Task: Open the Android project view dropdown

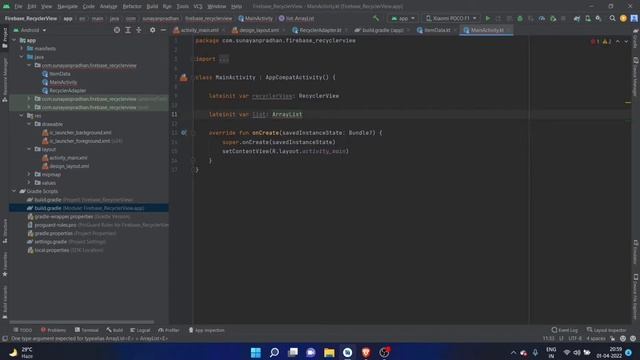Action: click(x=30, y=30)
